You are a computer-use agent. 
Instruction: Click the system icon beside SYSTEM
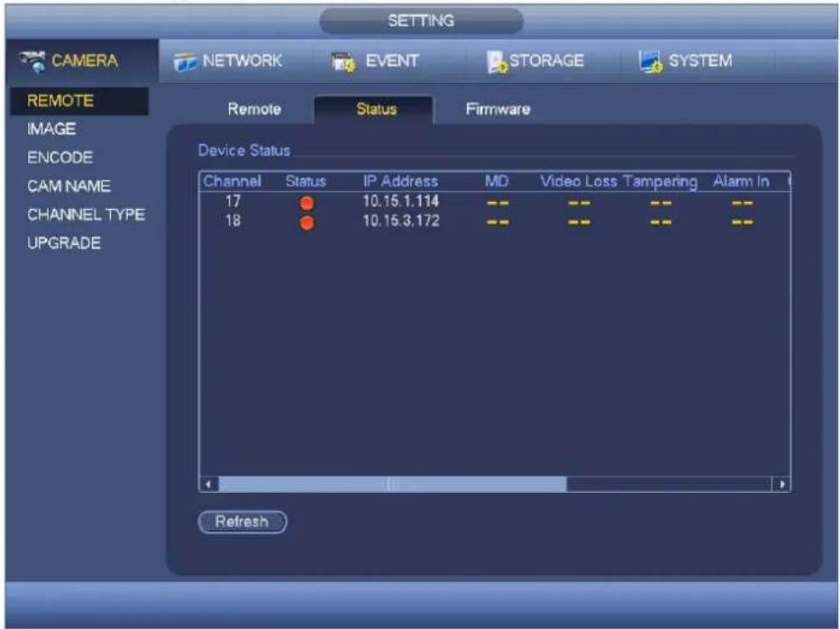pos(651,62)
